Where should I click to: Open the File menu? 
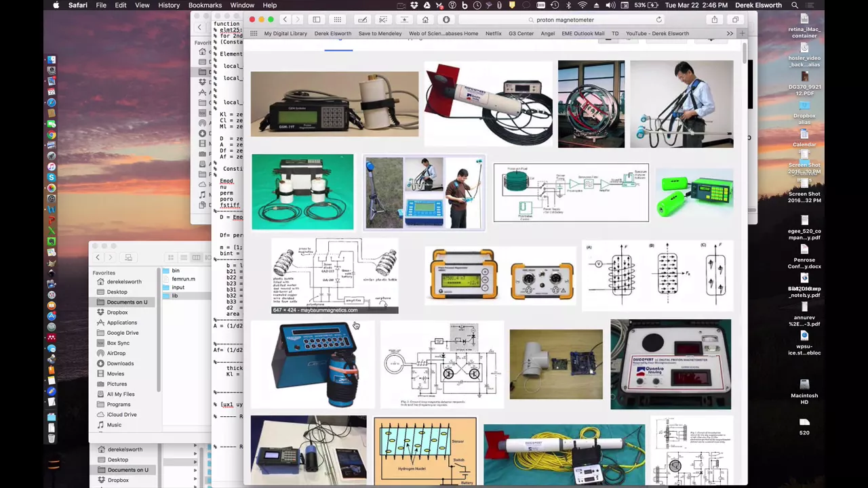click(100, 5)
